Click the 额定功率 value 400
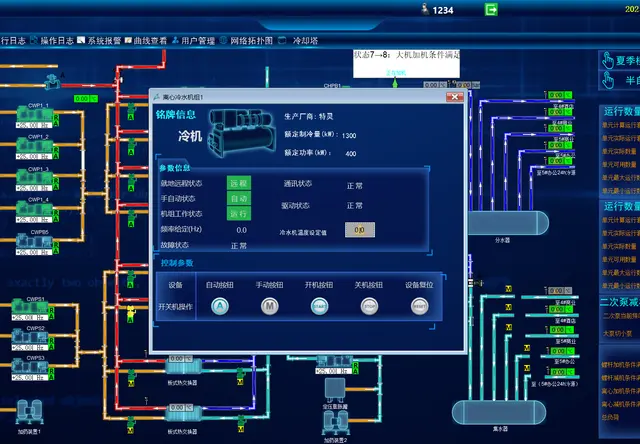Image resolution: width=640 pixels, height=444 pixels. coord(351,154)
